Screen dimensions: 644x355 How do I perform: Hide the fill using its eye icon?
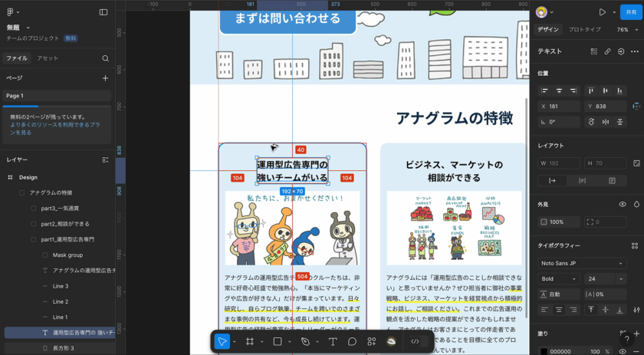(x=622, y=350)
